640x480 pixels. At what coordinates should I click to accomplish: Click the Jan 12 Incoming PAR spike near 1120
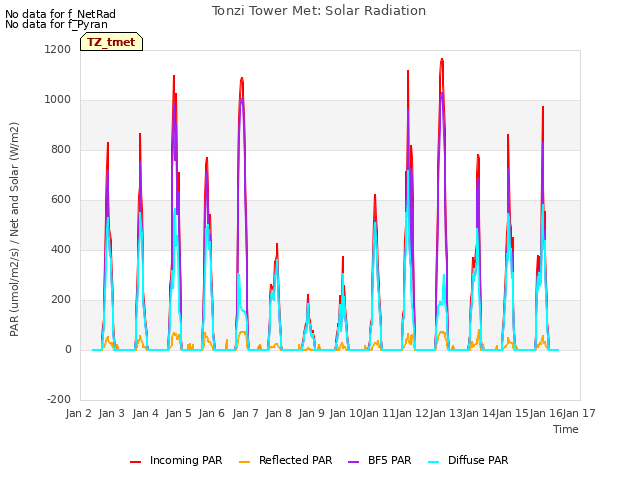pos(408,71)
